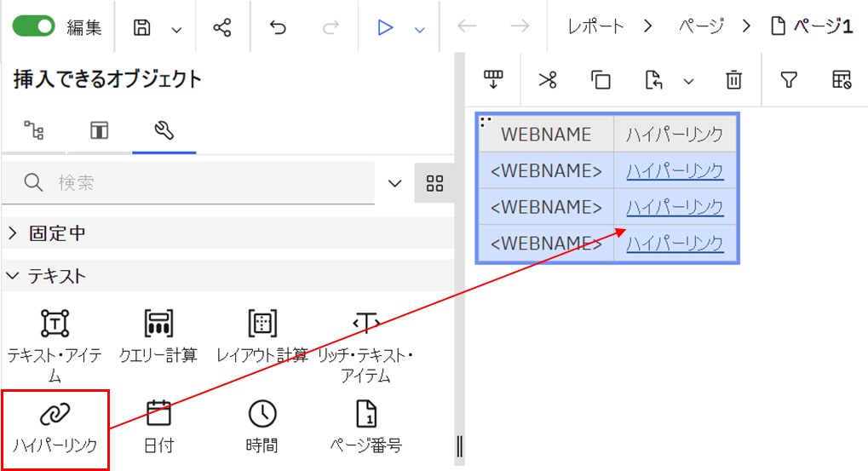Toggle the grid view icon button
This screenshot has height=471, width=868.
pyautogui.click(x=434, y=183)
